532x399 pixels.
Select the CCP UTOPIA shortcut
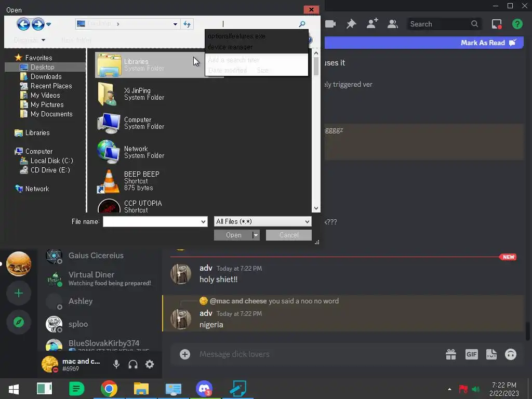click(109, 206)
